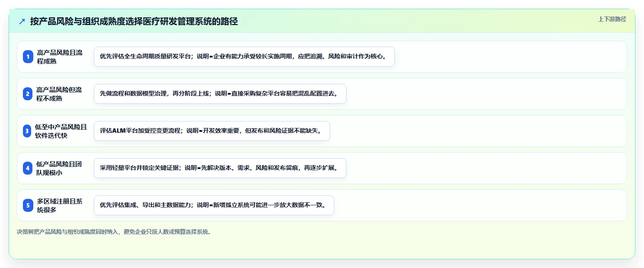
Task: Click the box starting 采用轻量平台并锁定关键证据
Action: (x=220, y=168)
